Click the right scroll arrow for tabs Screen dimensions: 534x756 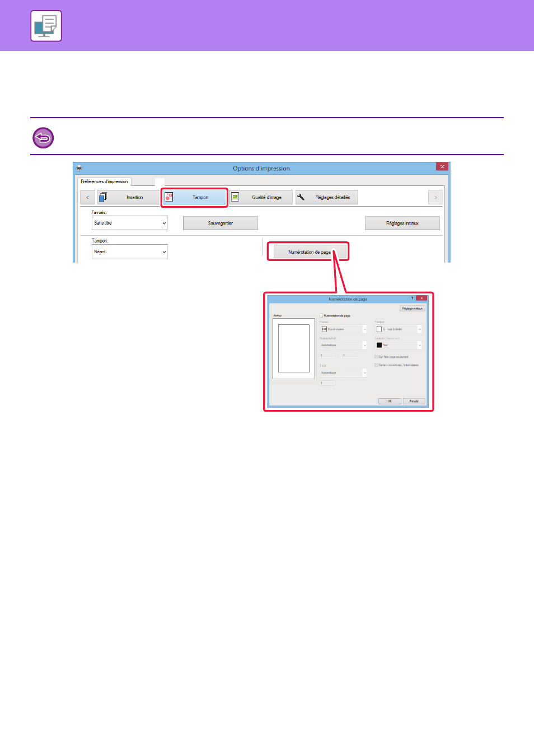[435, 197]
